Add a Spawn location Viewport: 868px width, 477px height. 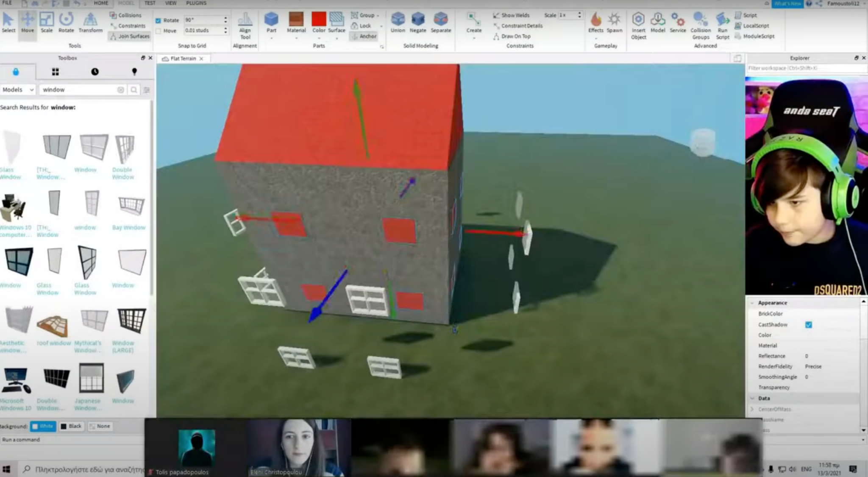pos(614,22)
